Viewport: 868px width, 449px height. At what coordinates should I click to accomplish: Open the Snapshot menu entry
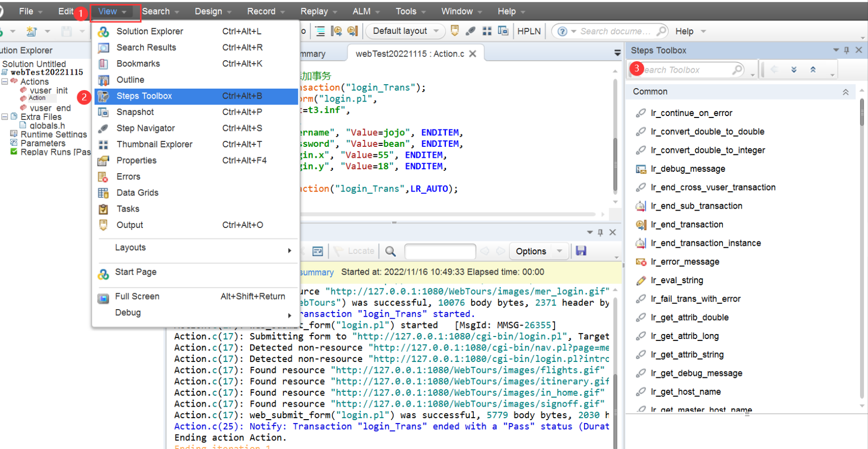tap(135, 112)
